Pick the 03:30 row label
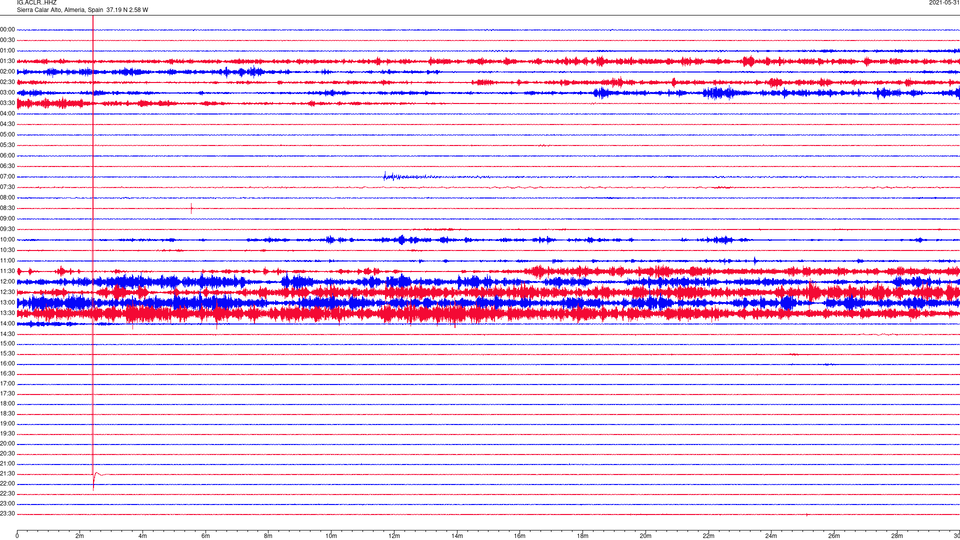This screenshot has height=540, width=960. click(x=7, y=103)
